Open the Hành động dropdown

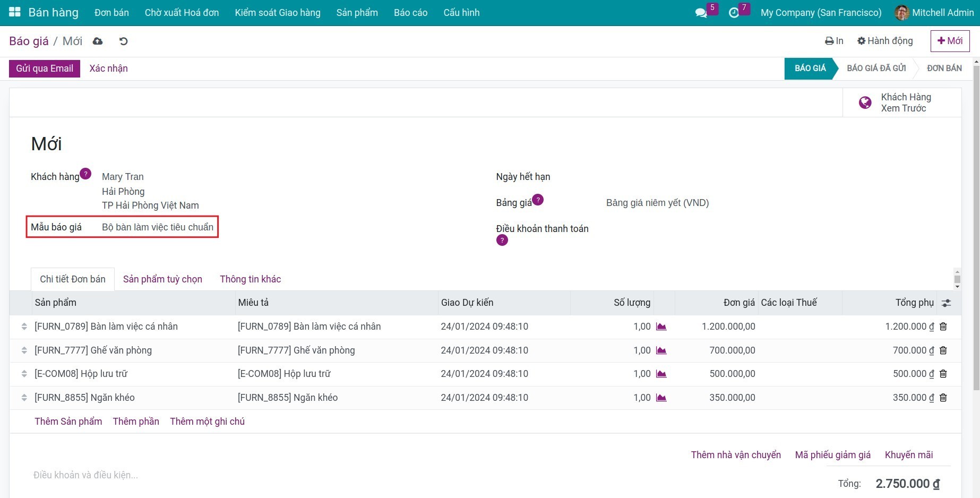point(885,41)
